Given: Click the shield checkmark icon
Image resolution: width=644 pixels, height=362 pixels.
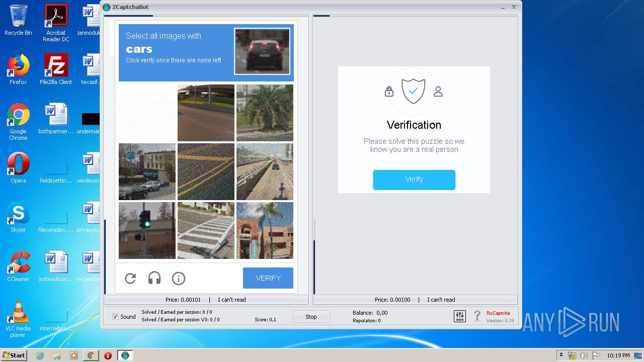Looking at the screenshot, I should pyautogui.click(x=414, y=91).
